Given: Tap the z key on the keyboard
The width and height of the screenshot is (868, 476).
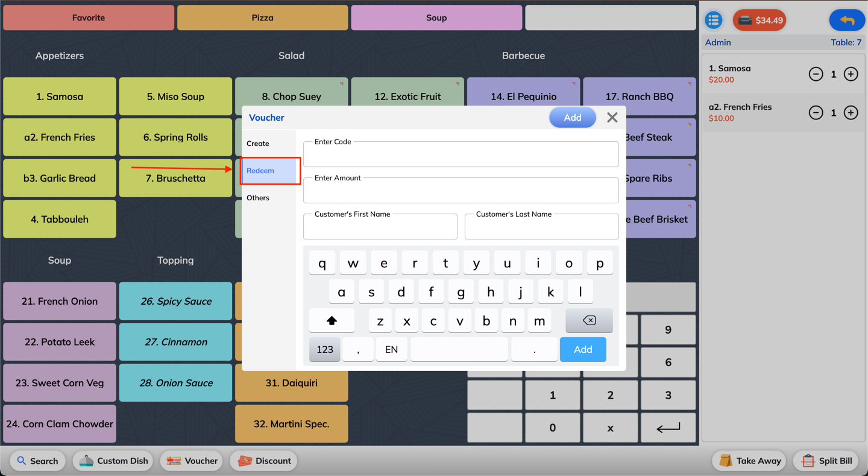Looking at the screenshot, I should pos(380,320).
